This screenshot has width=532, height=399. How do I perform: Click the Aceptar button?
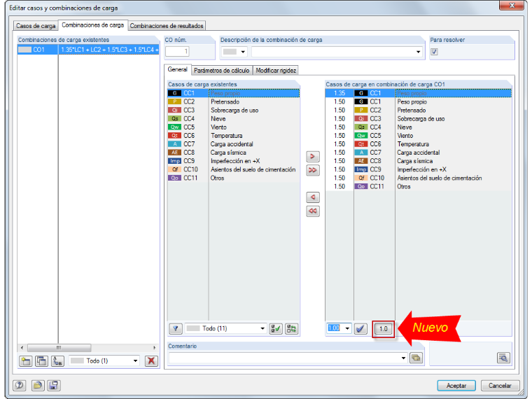(456, 386)
